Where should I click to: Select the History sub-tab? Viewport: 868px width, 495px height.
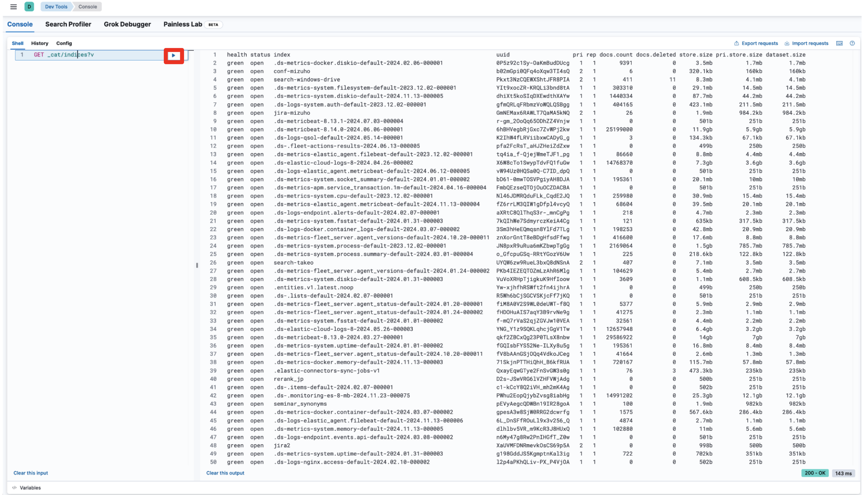[x=39, y=43]
